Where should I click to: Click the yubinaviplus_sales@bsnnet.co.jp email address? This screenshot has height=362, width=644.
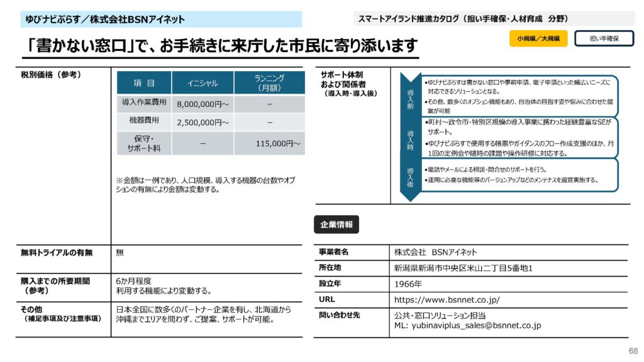pyautogui.click(x=467, y=326)
